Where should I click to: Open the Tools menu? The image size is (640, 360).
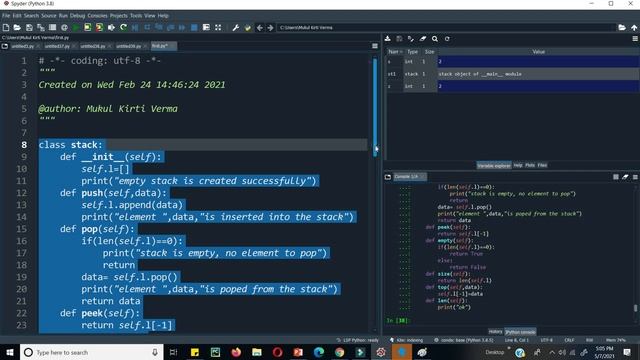click(136, 16)
